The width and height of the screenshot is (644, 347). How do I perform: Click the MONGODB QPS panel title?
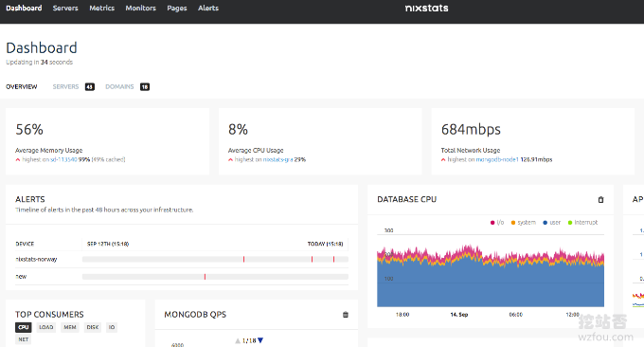tap(195, 315)
